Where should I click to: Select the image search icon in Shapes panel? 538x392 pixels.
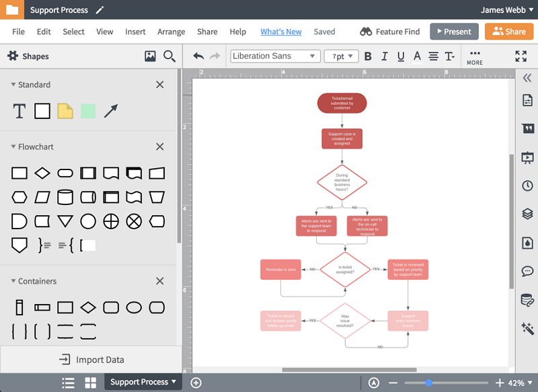149,56
